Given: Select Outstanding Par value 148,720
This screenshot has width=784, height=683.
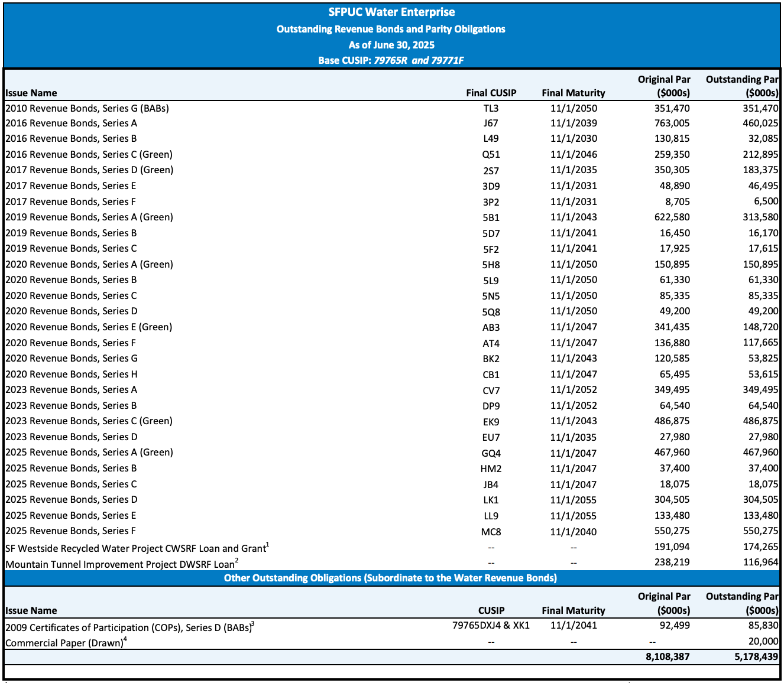Looking at the screenshot, I should point(760,327).
